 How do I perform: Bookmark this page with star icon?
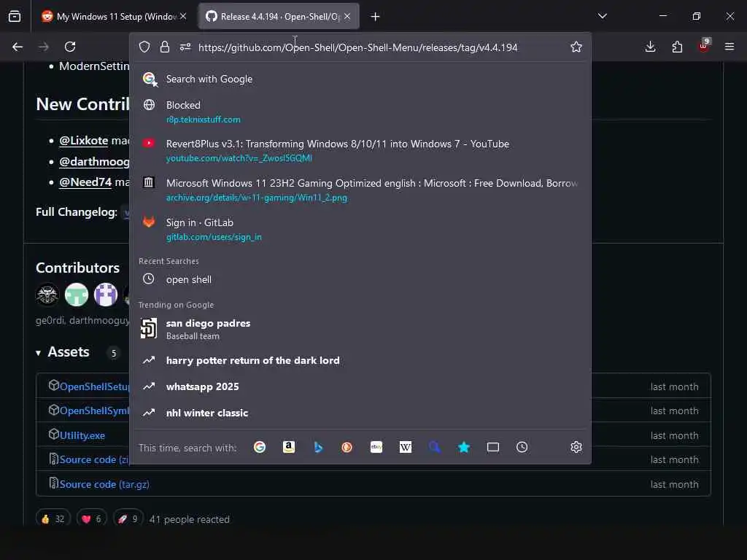coord(576,47)
